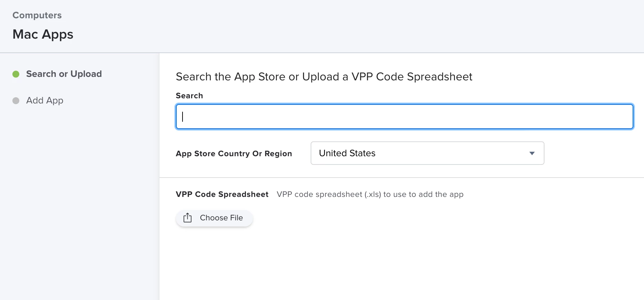644x300 pixels.
Task: Click the Mac Apps page title
Action: pyautogui.click(x=43, y=34)
